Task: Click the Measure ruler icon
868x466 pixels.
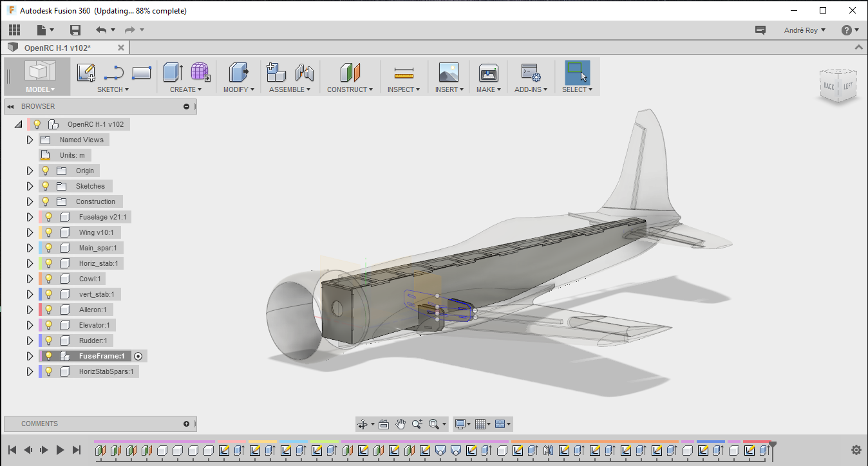Action: coord(404,72)
